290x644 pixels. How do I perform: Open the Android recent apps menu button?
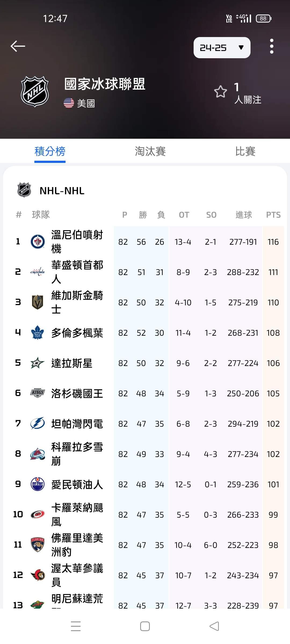point(76,626)
